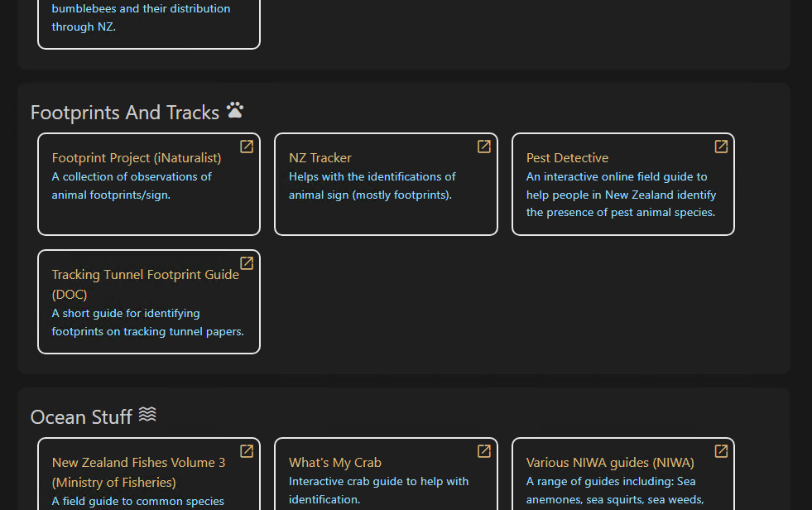Image resolution: width=812 pixels, height=510 pixels.
Task: Click text 'A field guide to common species'
Action: coord(137,501)
